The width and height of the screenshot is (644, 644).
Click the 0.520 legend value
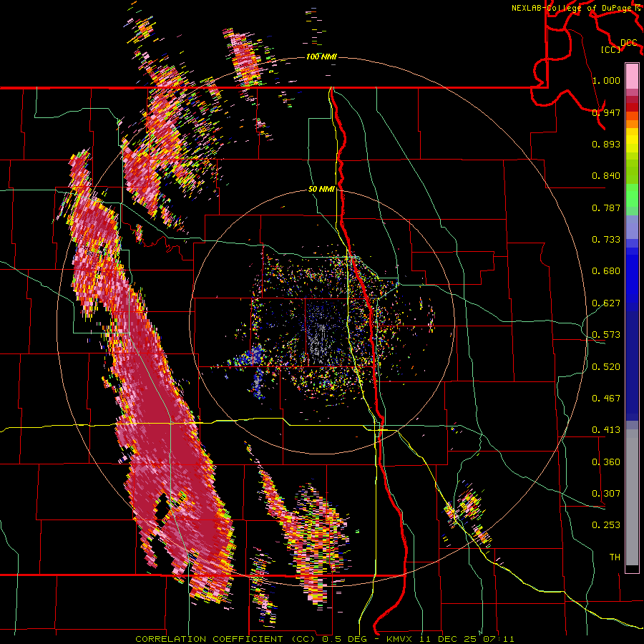click(x=606, y=367)
